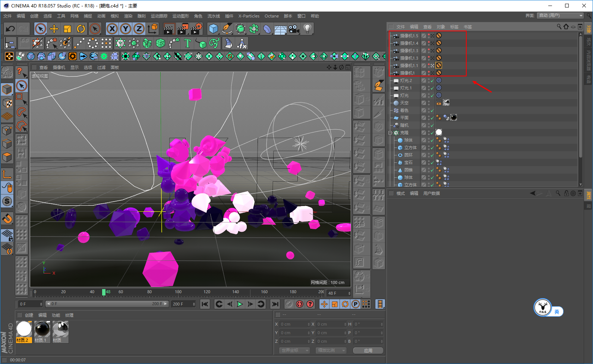This screenshot has height=364, width=593.
Task: Toggle the X axis lock
Action: point(112,29)
